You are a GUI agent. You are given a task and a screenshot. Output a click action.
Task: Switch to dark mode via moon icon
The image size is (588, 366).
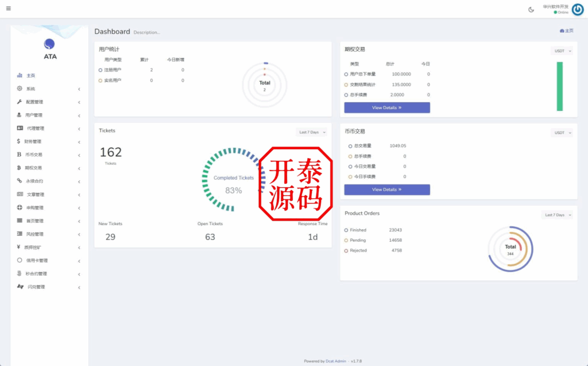(531, 10)
